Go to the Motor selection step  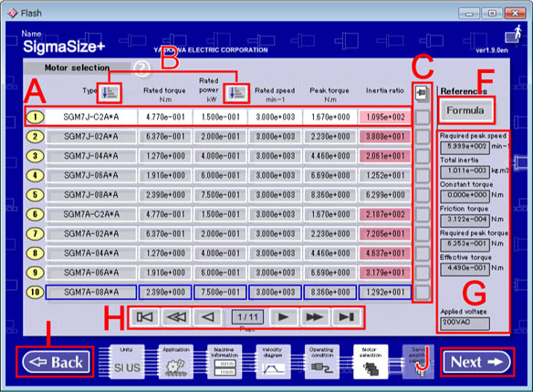tap(371, 362)
